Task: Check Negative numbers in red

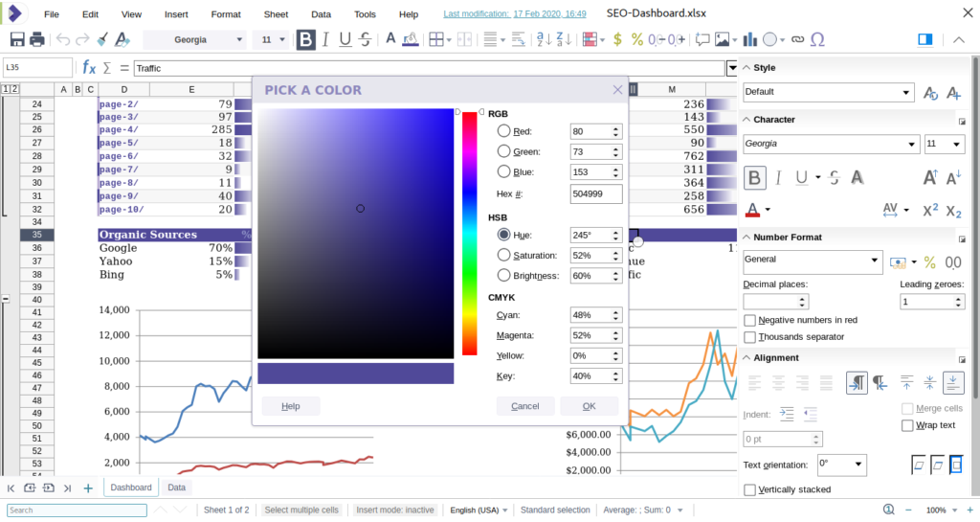Action: tap(750, 320)
